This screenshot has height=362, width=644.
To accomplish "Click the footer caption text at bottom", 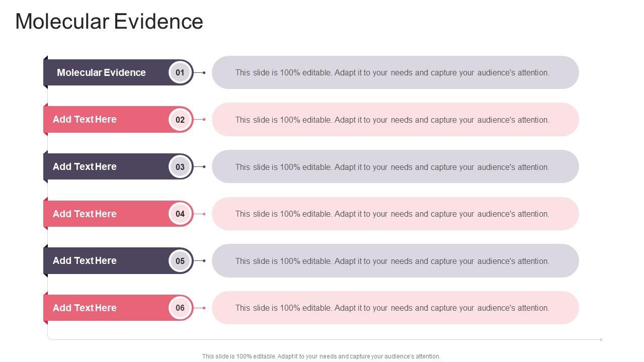I will tap(321, 356).
